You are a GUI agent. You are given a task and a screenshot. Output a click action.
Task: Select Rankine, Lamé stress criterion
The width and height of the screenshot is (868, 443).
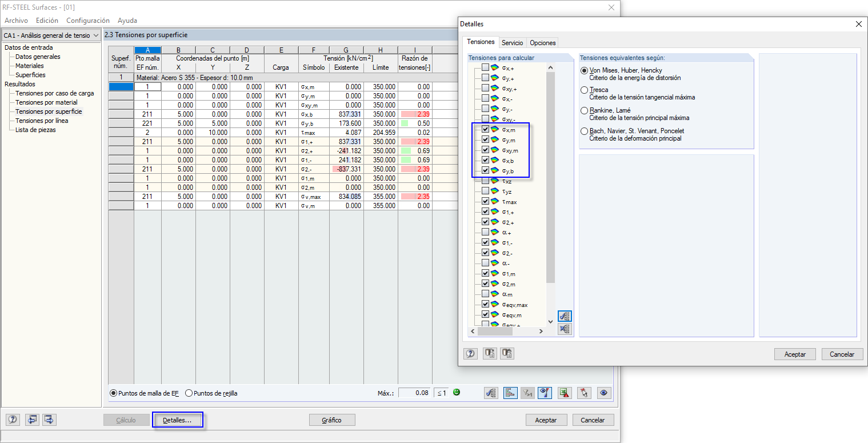pyautogui.click(x=584, y=111)
